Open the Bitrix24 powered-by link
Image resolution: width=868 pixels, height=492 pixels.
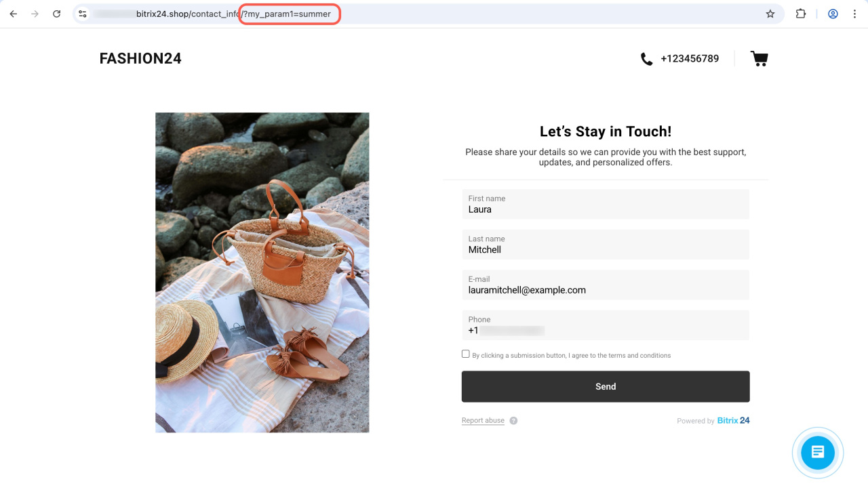733,420
